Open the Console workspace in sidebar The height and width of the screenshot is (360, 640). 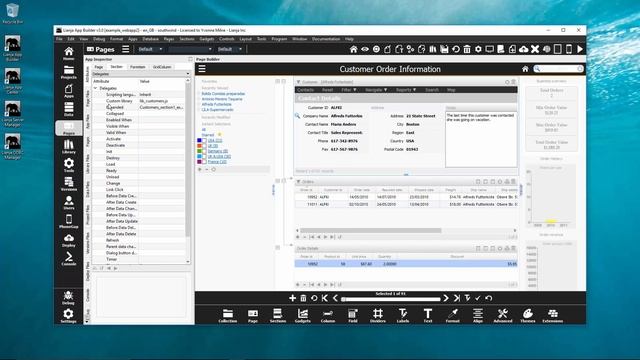pyautogui.click(x=69, y=259)
